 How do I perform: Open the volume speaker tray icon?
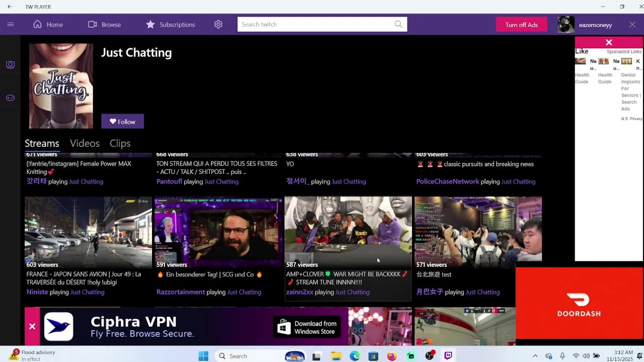pos(586,356)
